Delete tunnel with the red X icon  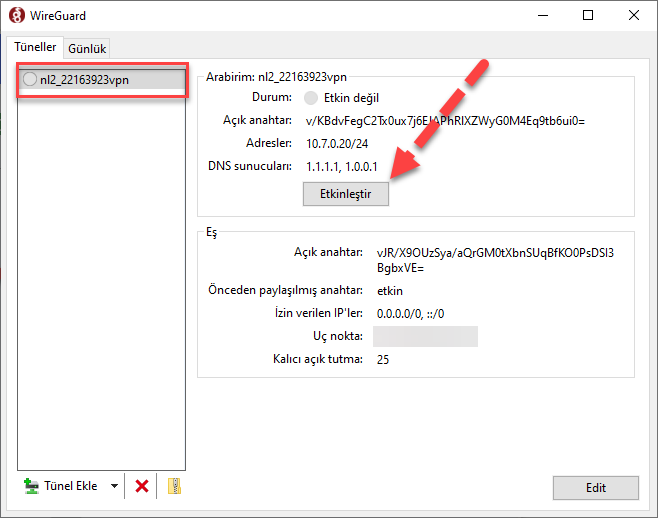click(142, 486)
